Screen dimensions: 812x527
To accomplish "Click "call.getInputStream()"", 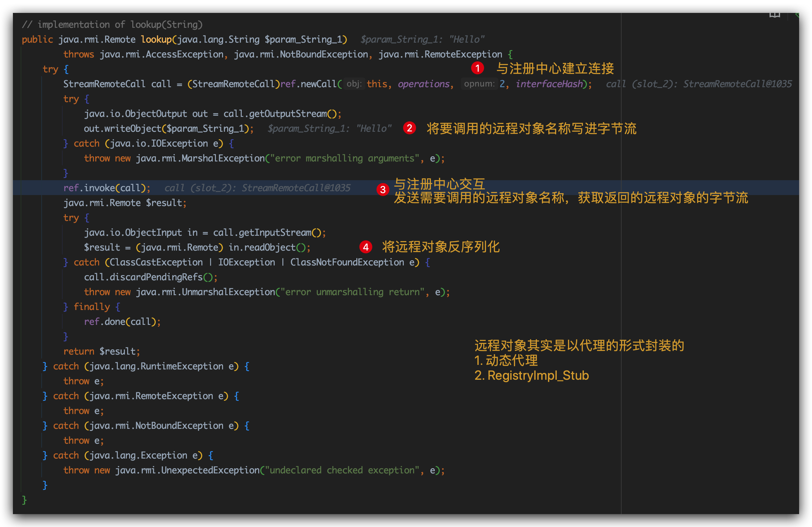I will pyautogui.click(x=267, y=232).
